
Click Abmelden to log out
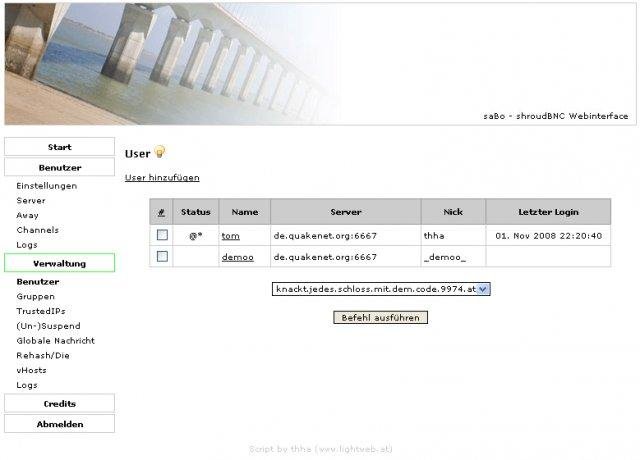(60, 424)
